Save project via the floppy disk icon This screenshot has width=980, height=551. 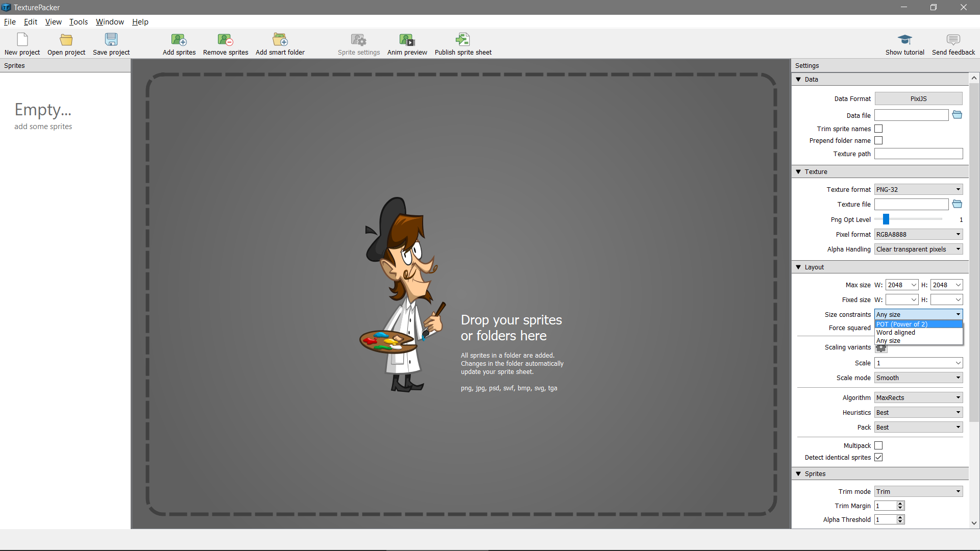(x=111, y=39)
